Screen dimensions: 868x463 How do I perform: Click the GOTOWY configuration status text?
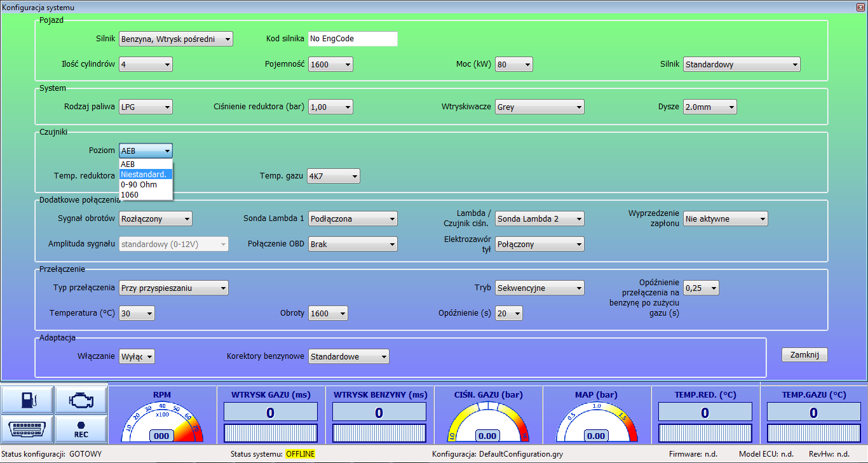[x=86, y=454]
